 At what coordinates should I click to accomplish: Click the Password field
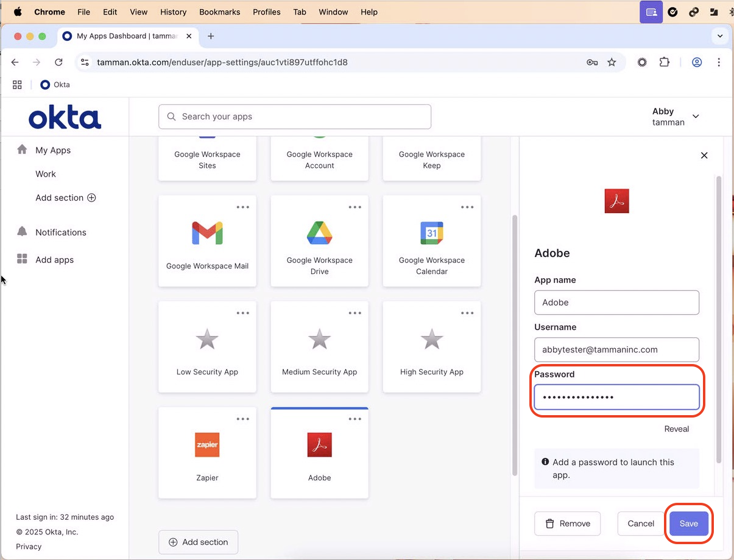(x=616, y=397)
